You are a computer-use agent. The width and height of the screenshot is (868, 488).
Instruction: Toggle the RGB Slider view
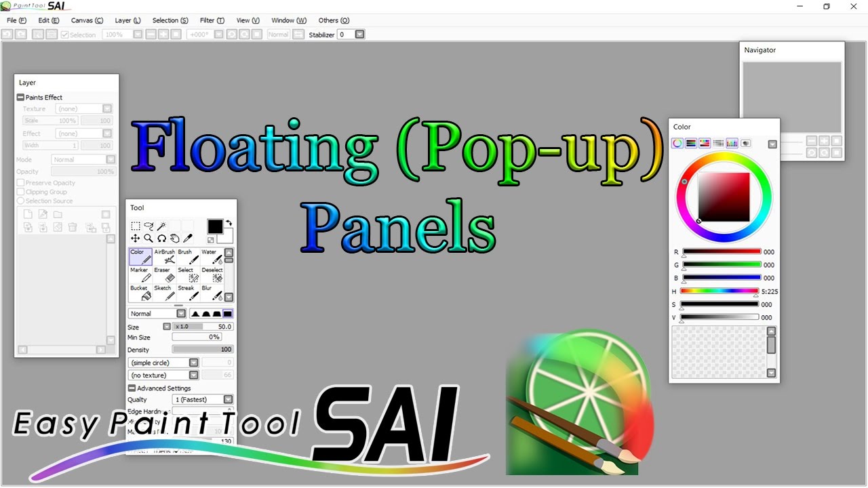690,143
